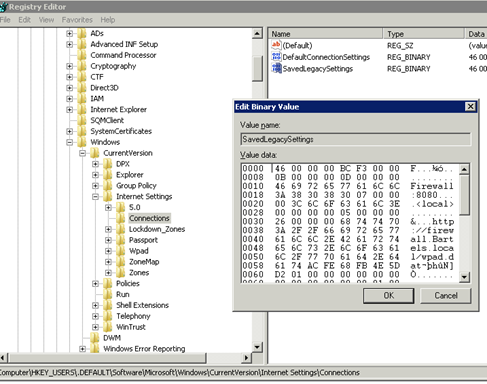Screen dimensions: 487x384
Task: Click the Internet Settings folder icon
Action: [x=108, y=197]
